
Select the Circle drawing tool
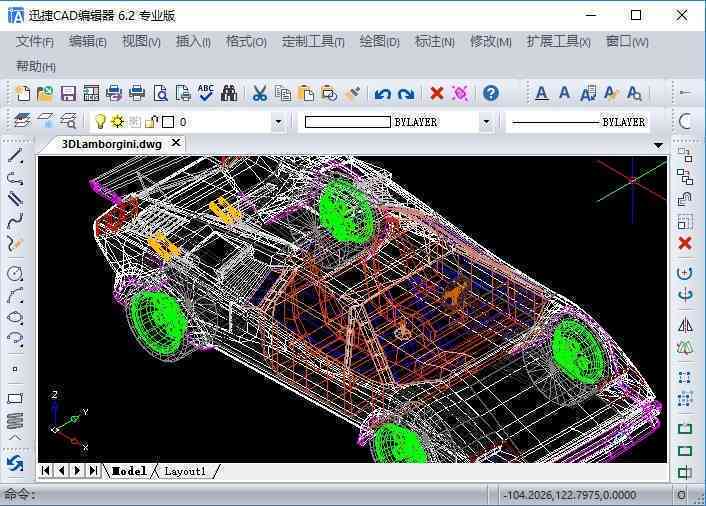coord(15,273)
